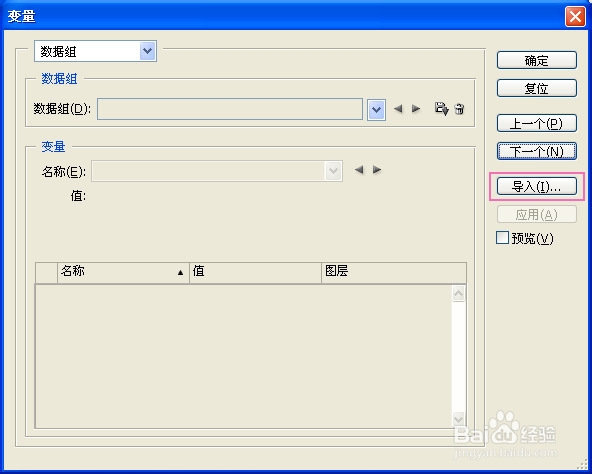This screenshot has height=474, width=592.
Task: Click the 下一个(N) button
Action: (x=537, y=151)
